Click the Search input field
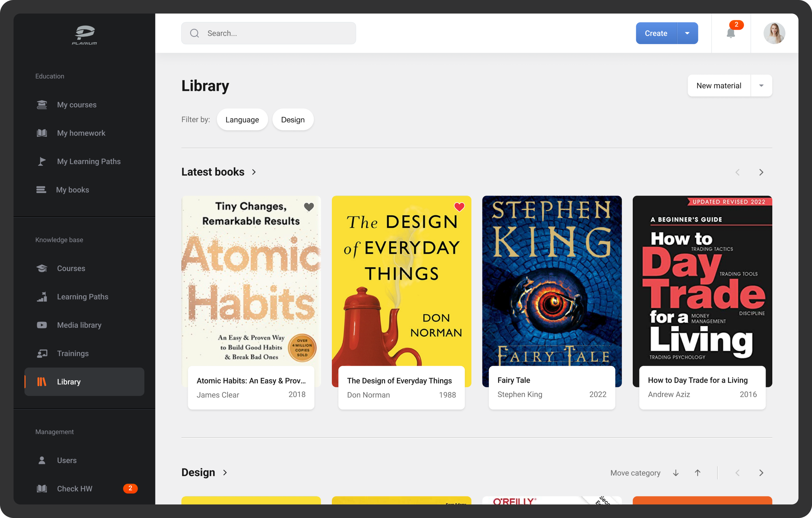Viewport: 812px width, 518px height. pos(268,33)
